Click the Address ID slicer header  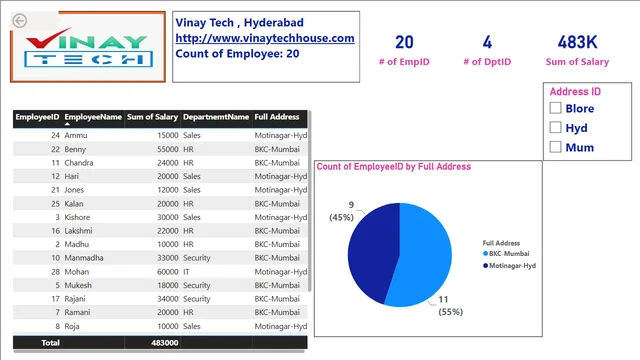coord(575,91)
